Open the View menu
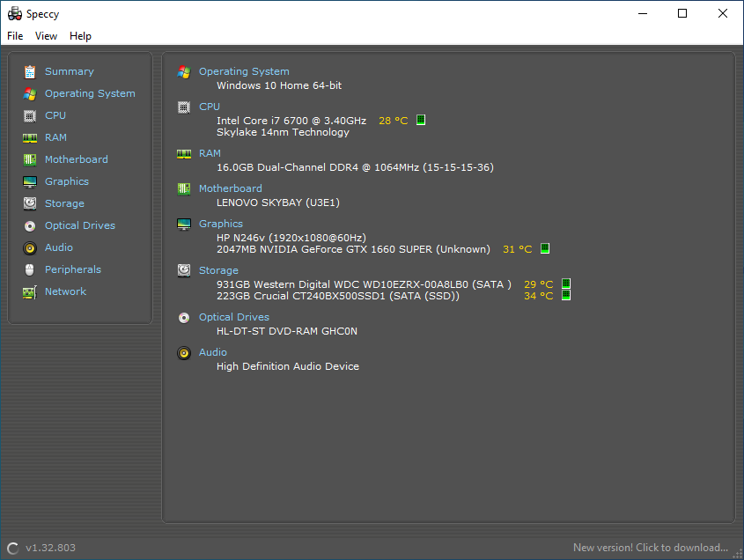This screenshot has height=560, width=744. tap(46, 36)
